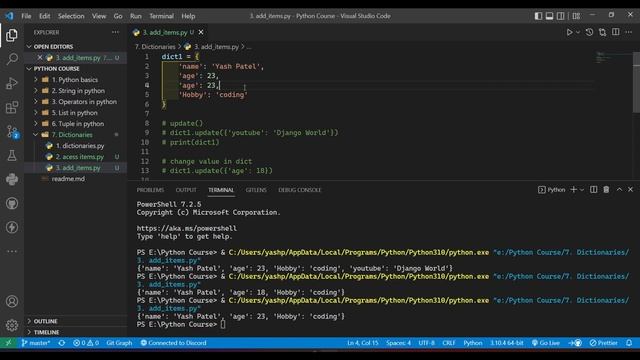Toggle bottom panel layout
Image resolution: width=640 pixels, height=360 pixels.
(x=549, y=16)
